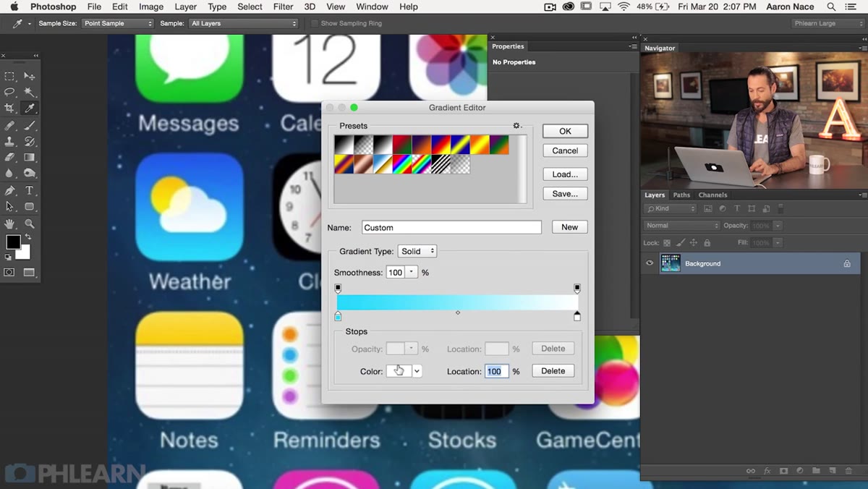Switch to the Channels tab
Screen dimensions: 868x489
712,195
